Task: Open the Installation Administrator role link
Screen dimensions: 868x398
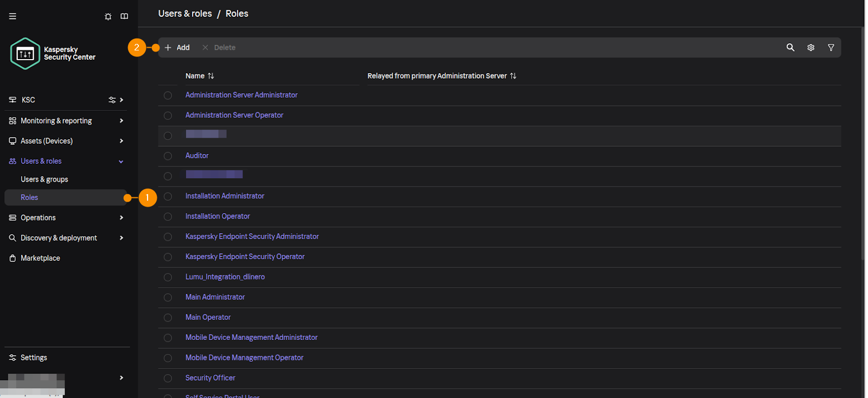Action: tap(225, 196)
